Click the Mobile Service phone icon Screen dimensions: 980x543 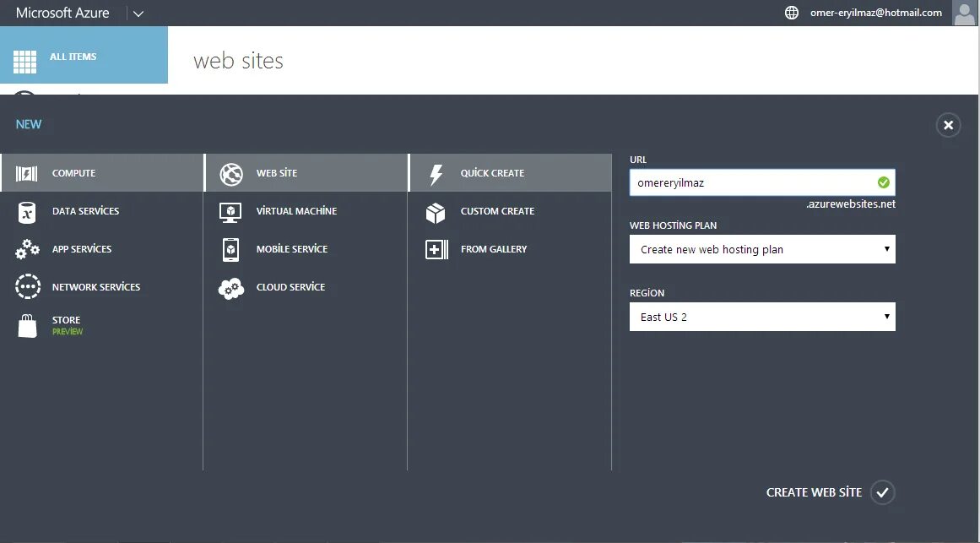(x=230, y=250)
